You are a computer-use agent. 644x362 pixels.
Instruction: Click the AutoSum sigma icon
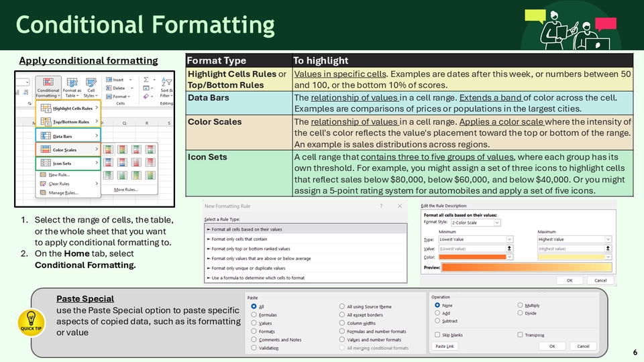coord(146,80)
